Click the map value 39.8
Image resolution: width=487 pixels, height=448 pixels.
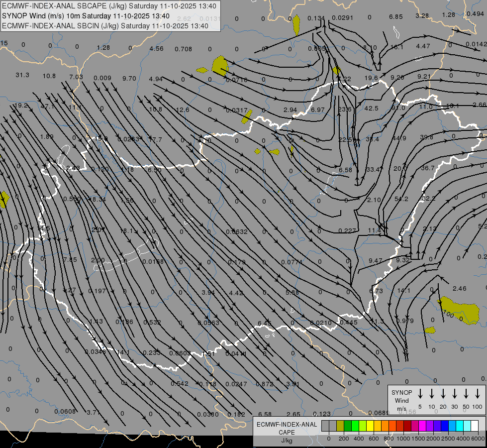pos(427,137)
